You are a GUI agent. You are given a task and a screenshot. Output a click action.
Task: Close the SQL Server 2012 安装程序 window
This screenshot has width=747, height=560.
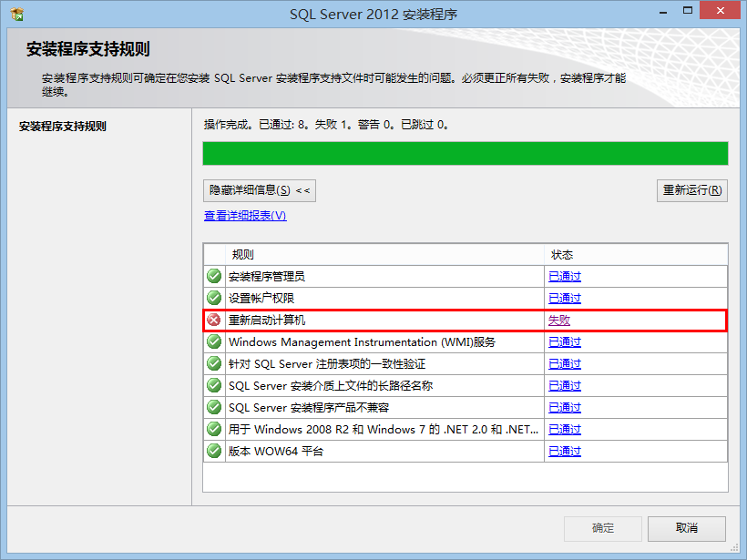click(721, 11)
